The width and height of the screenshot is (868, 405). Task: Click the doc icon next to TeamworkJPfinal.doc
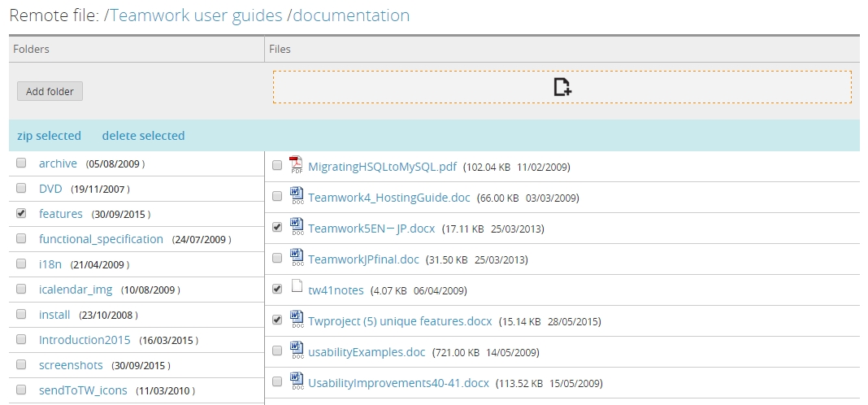(x=296, y=259)
